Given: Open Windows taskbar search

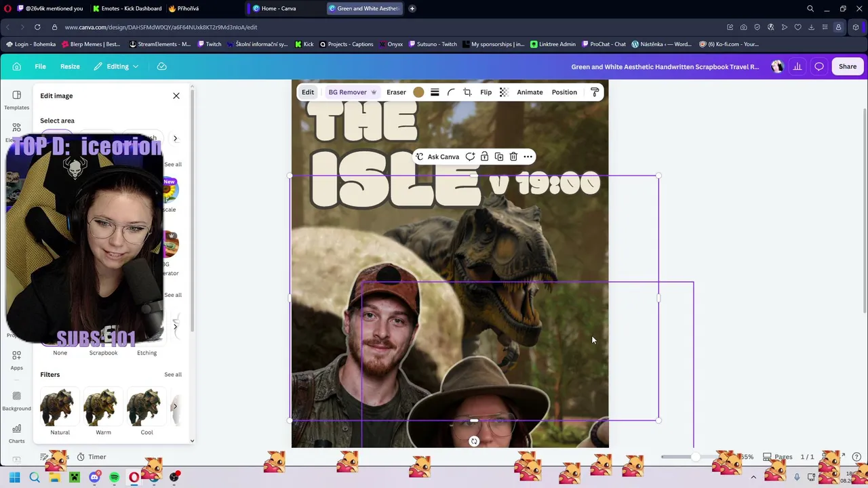Looking at the screenshot, I should (x=35, y=477).
